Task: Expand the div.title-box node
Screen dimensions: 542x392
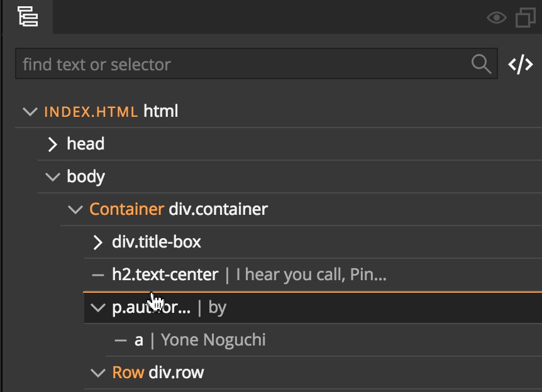Action: point(98,242)
